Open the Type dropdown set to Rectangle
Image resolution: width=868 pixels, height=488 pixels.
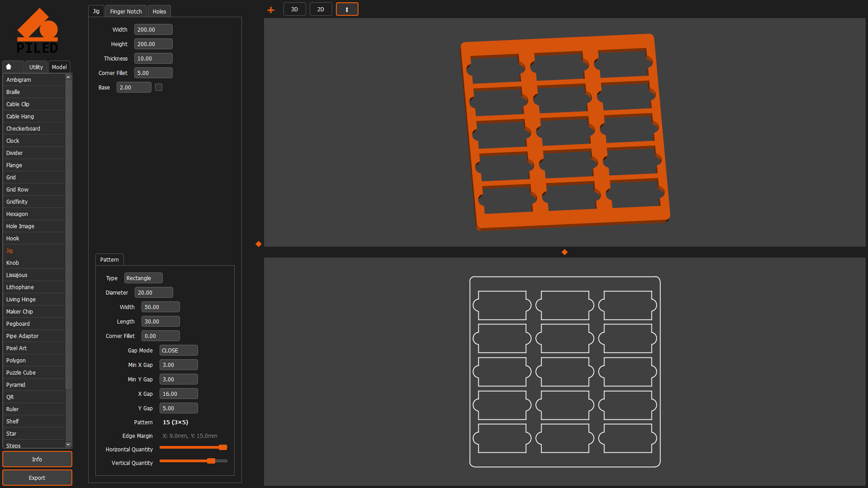pyautogui.click(x=143, y=278)
